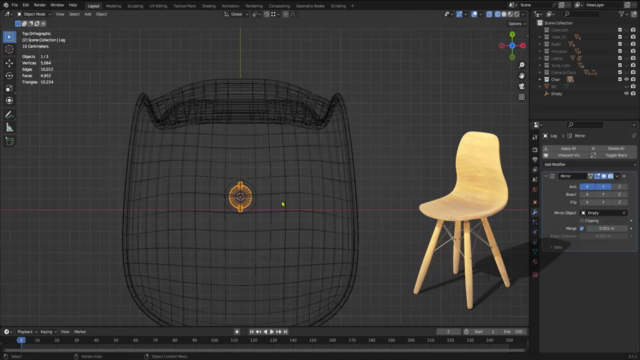Exclude Table_01 collection via checkbox
Screen dimensions: 640x360
pyautogui.click(x=620, y=37)
